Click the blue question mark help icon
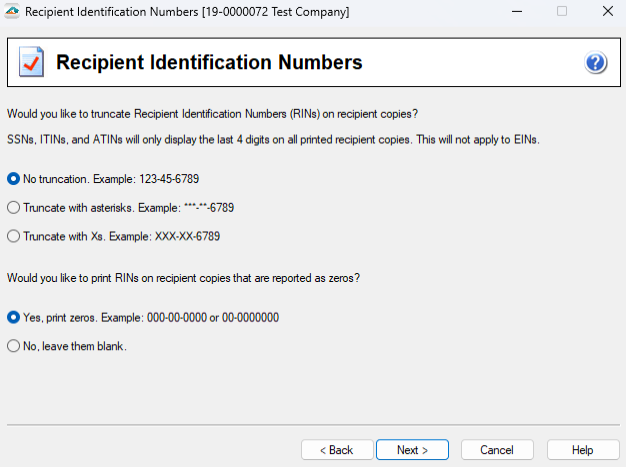Image resolution: width=626 pixels, height=467 pixels. click(596, 63)
